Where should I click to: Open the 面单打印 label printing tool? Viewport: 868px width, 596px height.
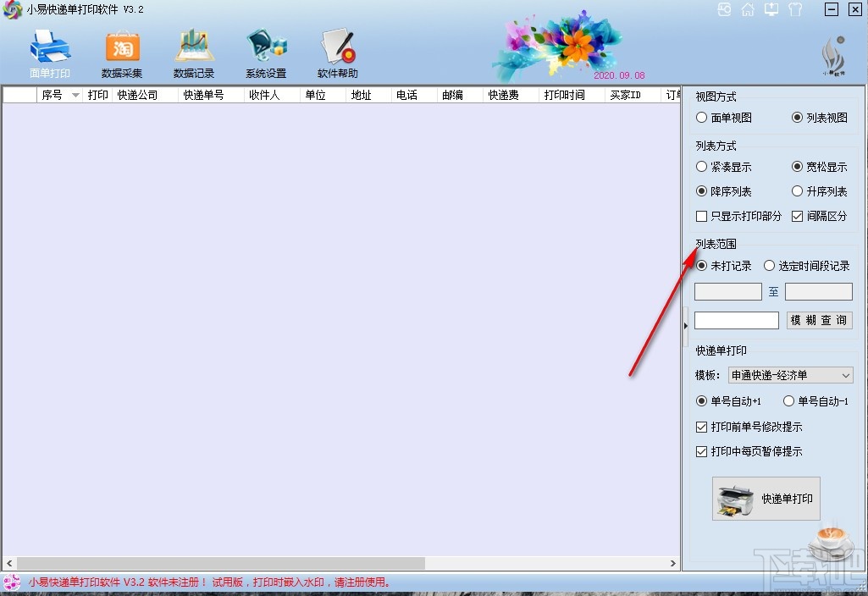coord(49,51)
